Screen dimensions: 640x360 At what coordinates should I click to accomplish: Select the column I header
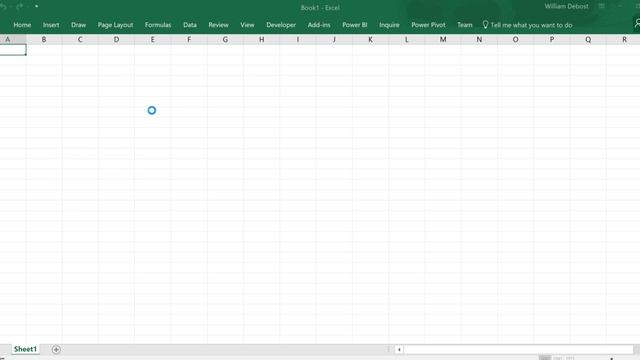coord(298,40)
